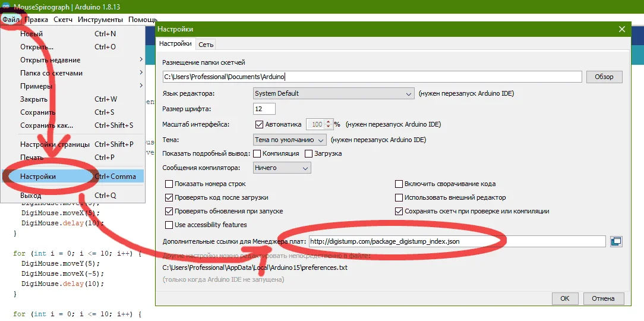Click the interface scale percentage stepper
644x321 pixels.
(328, 124)
